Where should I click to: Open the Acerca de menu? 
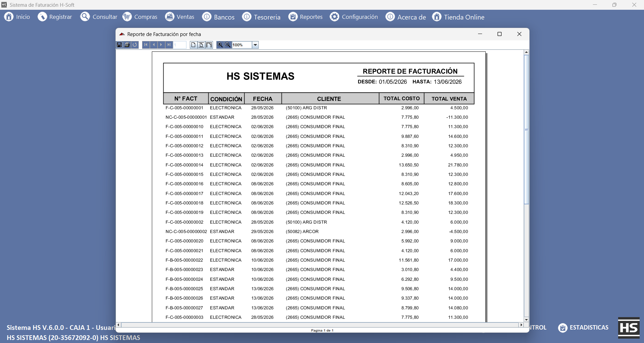(x=406, y=17)
